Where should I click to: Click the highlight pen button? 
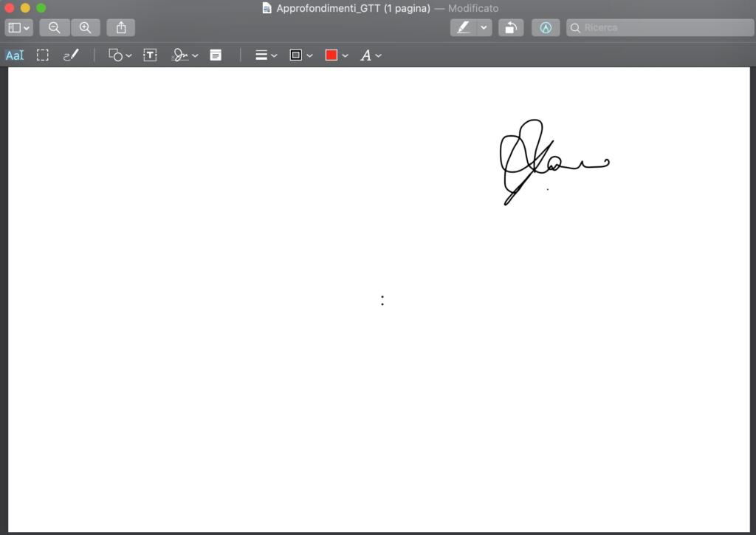pos(464,28)
